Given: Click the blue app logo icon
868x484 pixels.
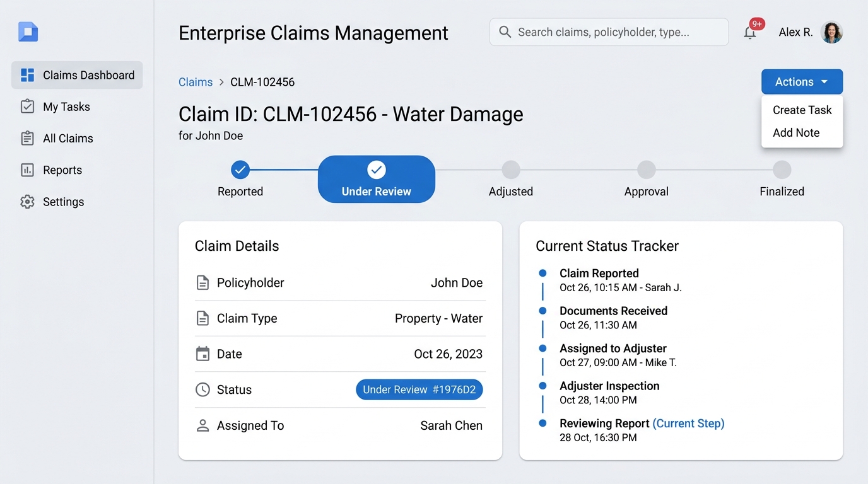Looking at the screenshot, I should pyautogui.click(x=28, y=32).
